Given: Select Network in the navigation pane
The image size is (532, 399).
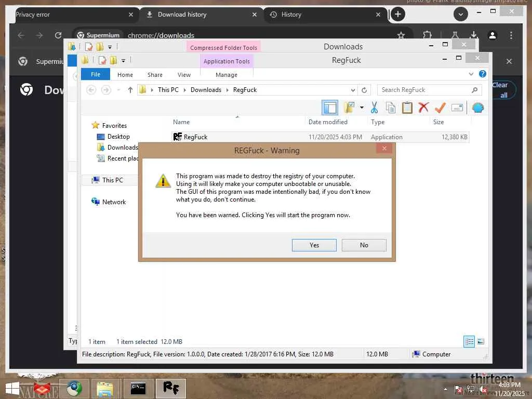Looking at the screenshot, I should 109,202.
